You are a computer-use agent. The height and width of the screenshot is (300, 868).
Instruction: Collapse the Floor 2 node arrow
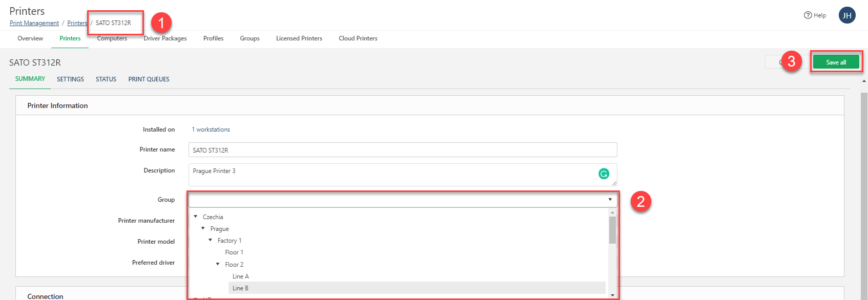[x=218, y=264]
